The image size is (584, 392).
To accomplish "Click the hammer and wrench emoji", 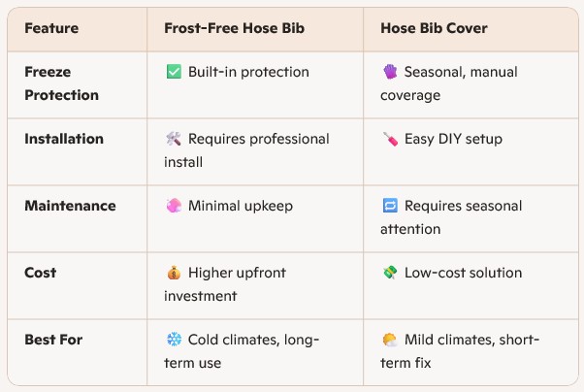I will [x=175, y=140].
